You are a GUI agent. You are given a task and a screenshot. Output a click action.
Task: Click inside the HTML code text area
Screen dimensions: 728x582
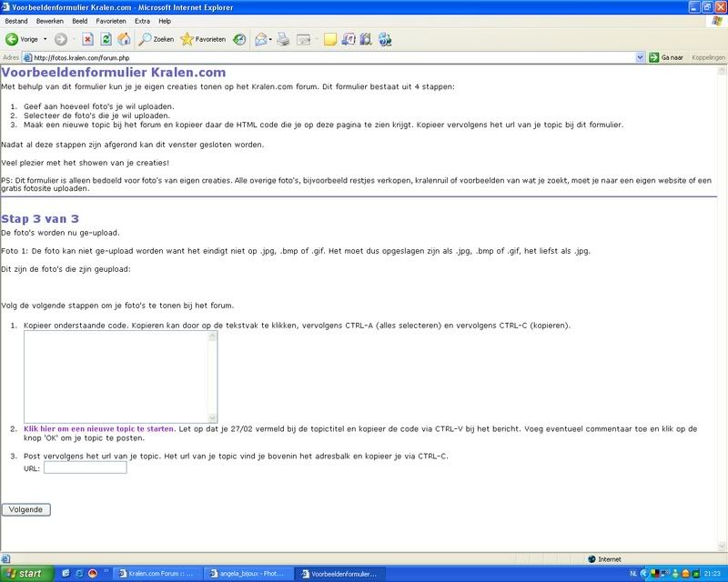pos(116,376)
